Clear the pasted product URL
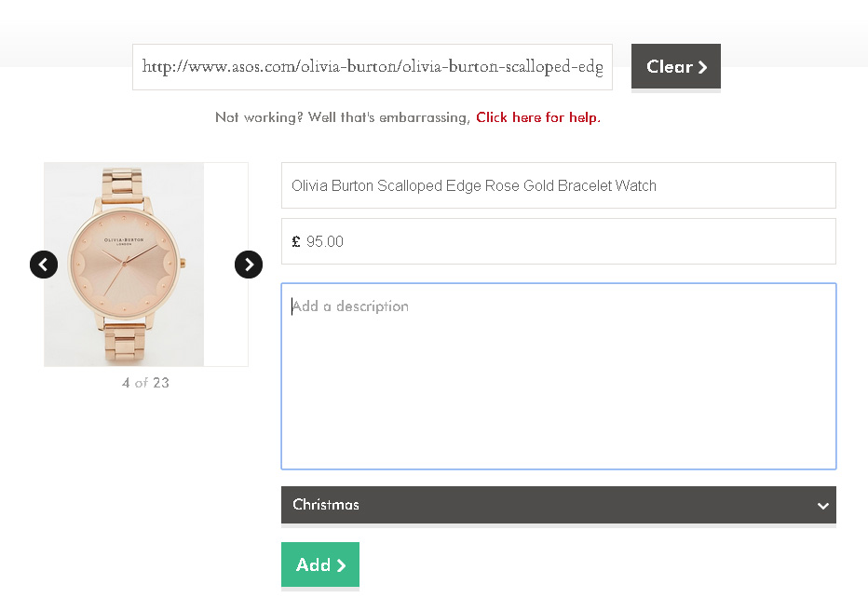Screen dimensions: 868x598 pyautogui.click(x=676, y=66)
